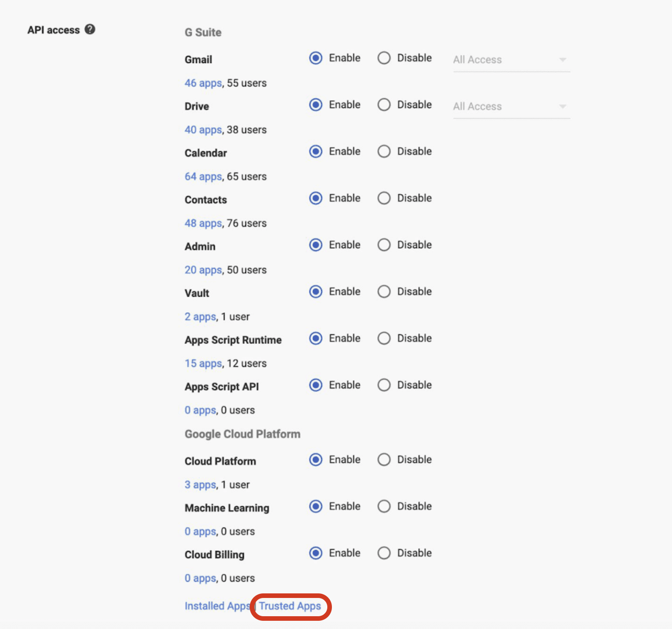Select Disable for Admin
Screen dimensions: 672x629
point(384,245)
